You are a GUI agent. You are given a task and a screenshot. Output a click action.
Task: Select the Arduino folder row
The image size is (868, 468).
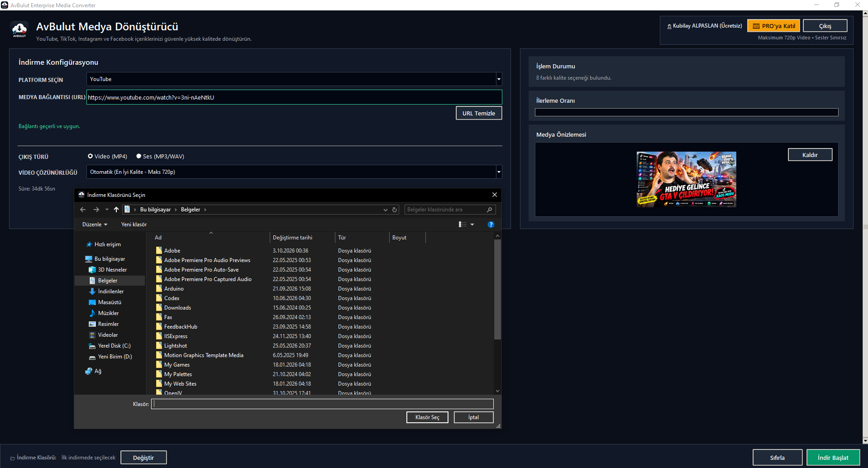(290, 289)
